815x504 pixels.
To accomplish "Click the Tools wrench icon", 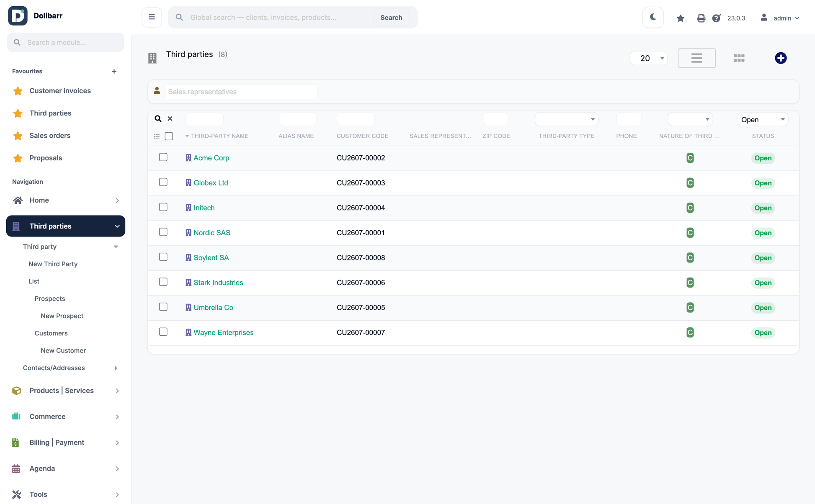I will click(16, 494).
